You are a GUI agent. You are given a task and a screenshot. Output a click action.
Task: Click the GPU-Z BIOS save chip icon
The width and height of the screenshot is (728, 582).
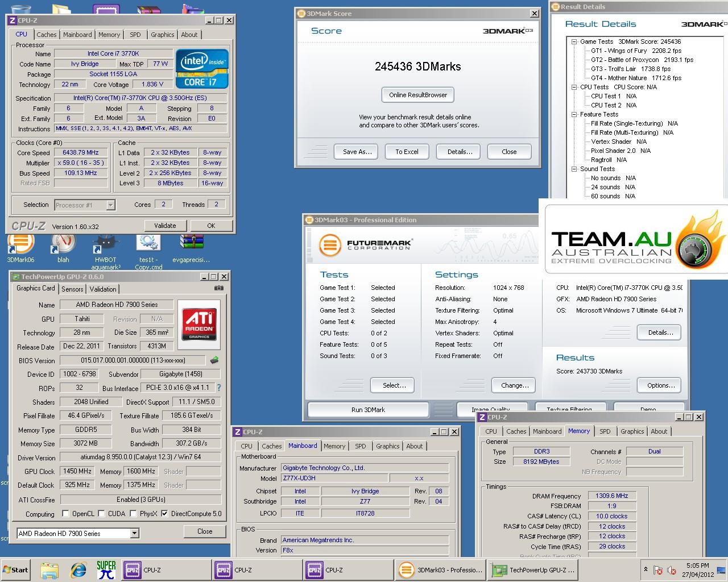click(x=214, y=360)
